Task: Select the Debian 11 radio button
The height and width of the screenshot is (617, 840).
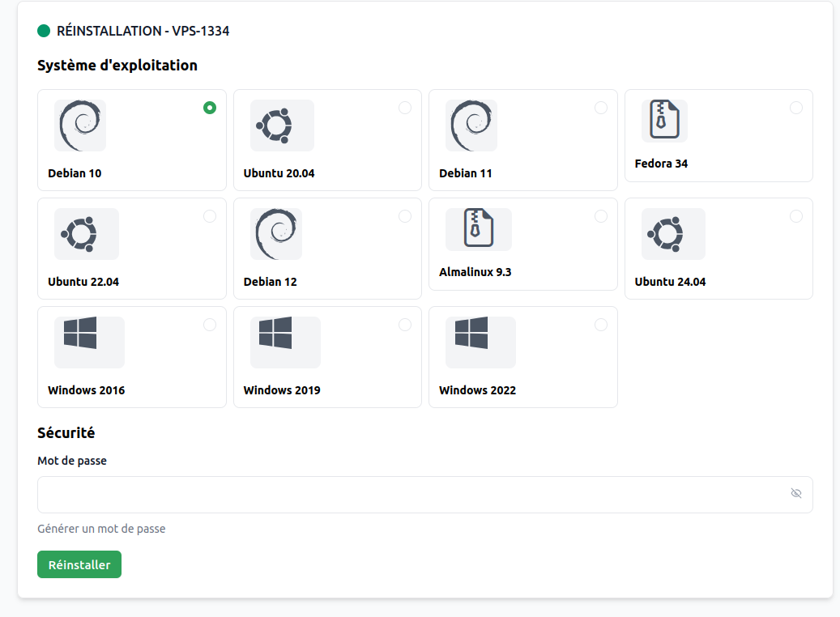Action: 601,108
